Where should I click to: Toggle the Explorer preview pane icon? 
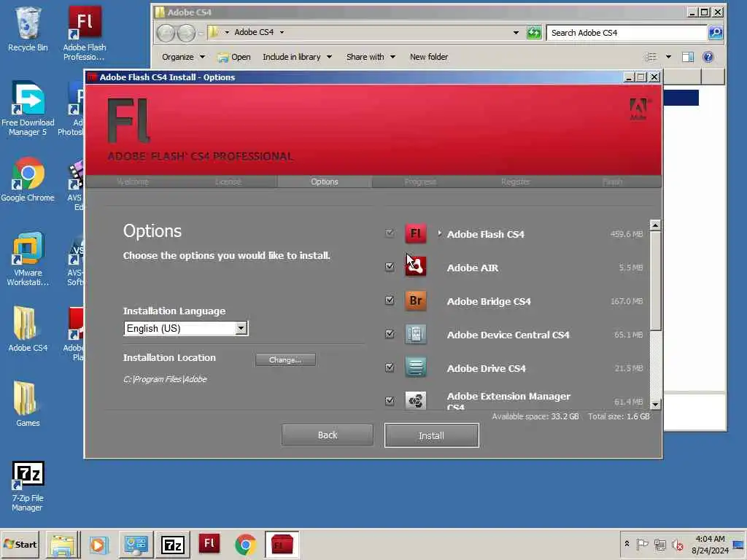[687, 57]
